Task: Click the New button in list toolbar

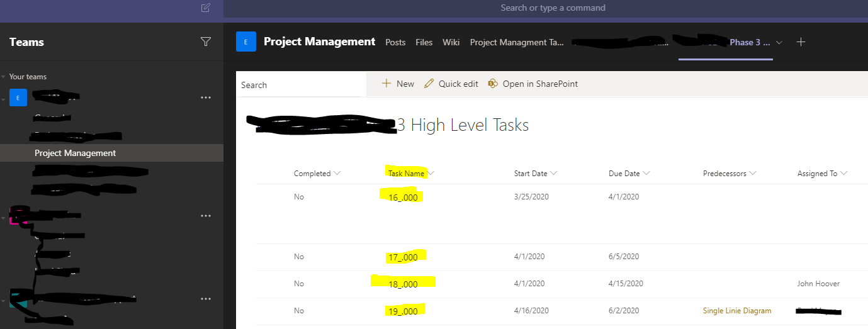Action: 398,84
